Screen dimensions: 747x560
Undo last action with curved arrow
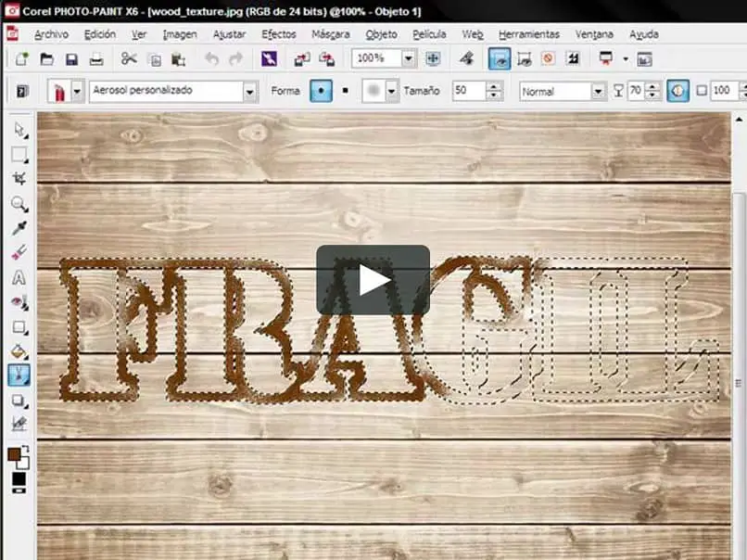(211, 59)
